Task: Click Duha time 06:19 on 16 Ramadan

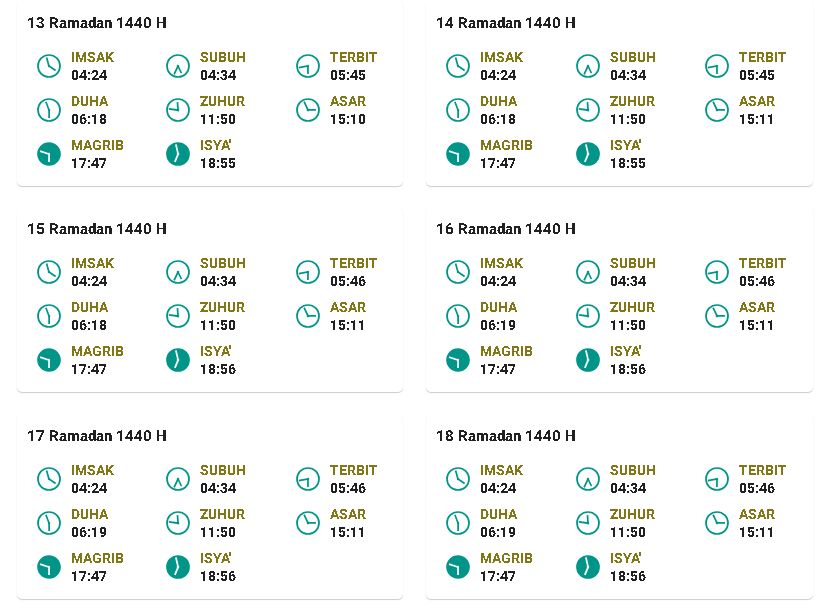Action: pos(498,325)
